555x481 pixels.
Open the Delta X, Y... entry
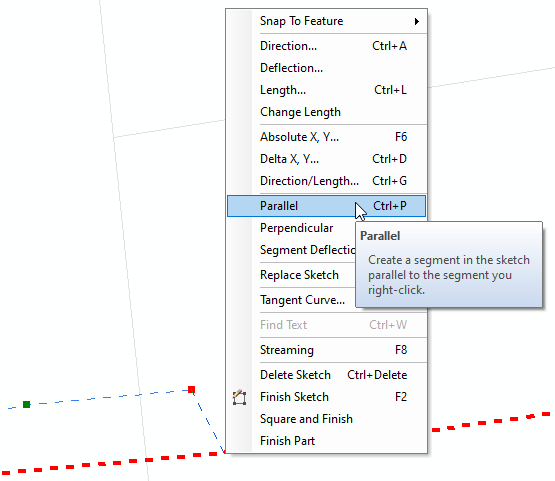pyautogui.click(x=326, y=159)
